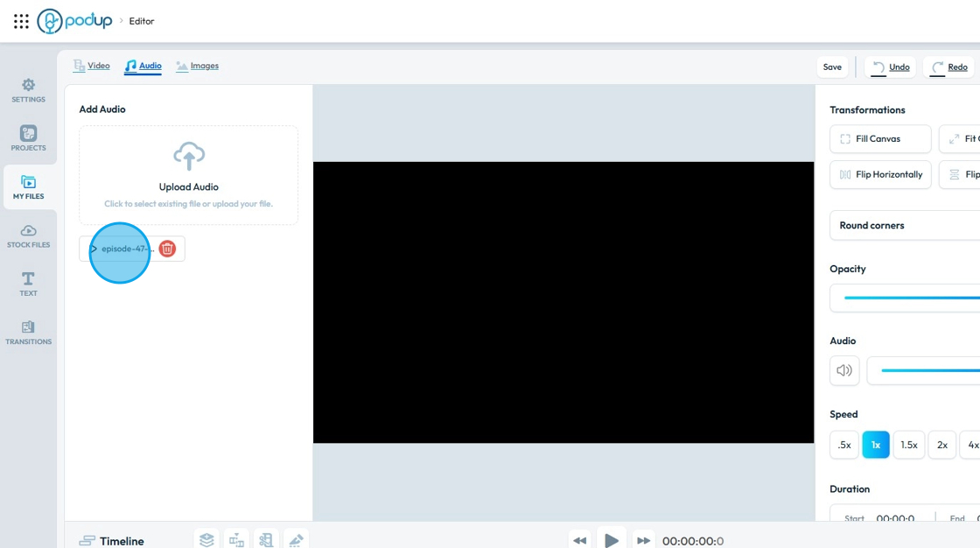Adjust the Audio volume slider
This screenshot has height=548, width=980.
[929, 370]
